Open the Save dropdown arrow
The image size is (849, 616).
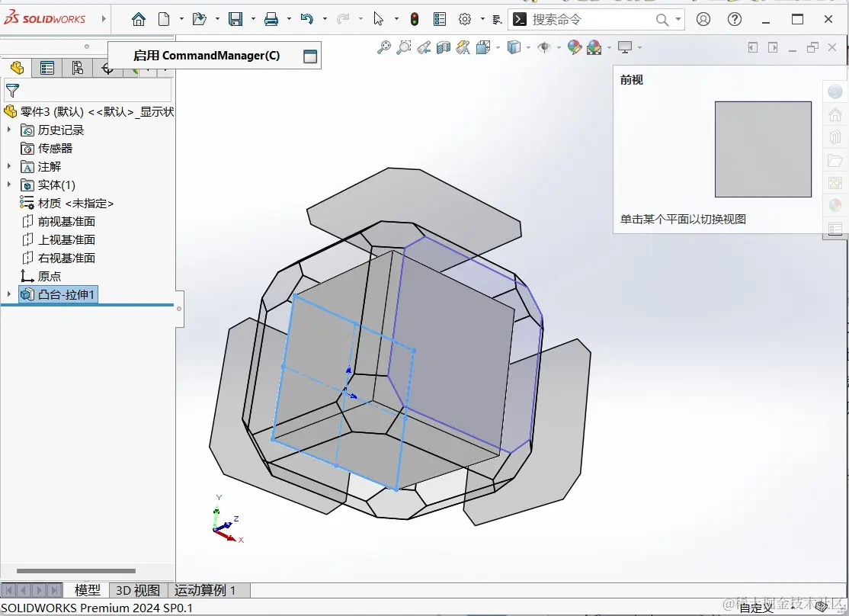click(x=253, y=19)
